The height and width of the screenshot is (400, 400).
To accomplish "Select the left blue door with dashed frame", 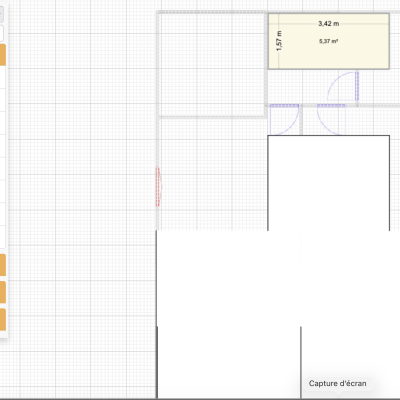I will click(284, 119).
